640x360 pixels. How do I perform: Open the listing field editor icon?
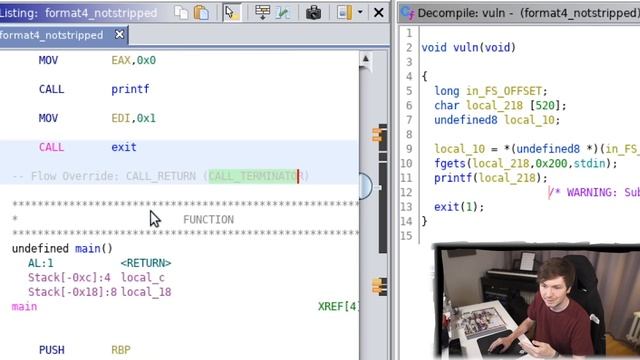[x=262, y=13]
